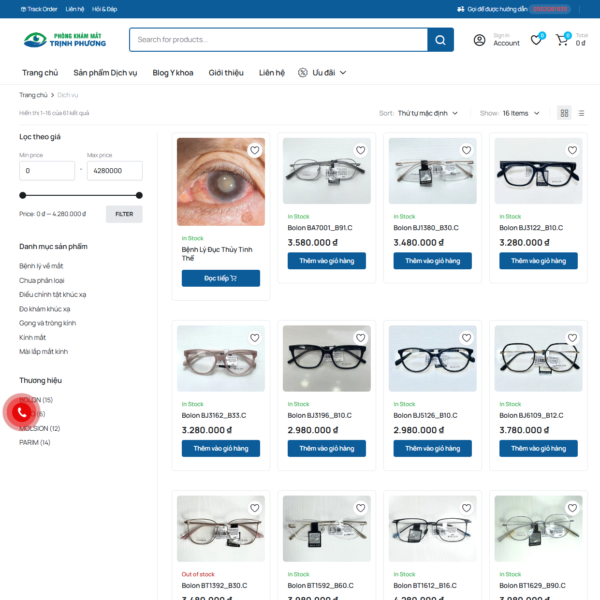Focus the Search for products field
Viewport: 600px width, 600px height.
pyautogui.click(x=279, y=39)
